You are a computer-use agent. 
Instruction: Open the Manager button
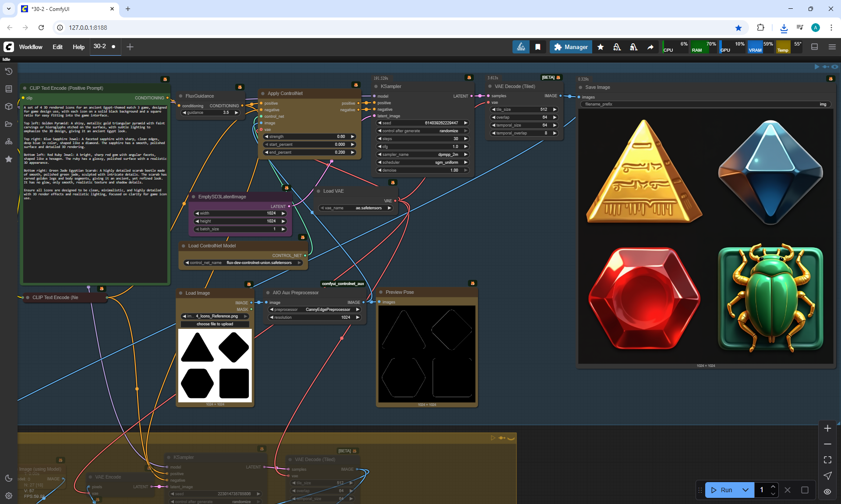click(571, 47)
